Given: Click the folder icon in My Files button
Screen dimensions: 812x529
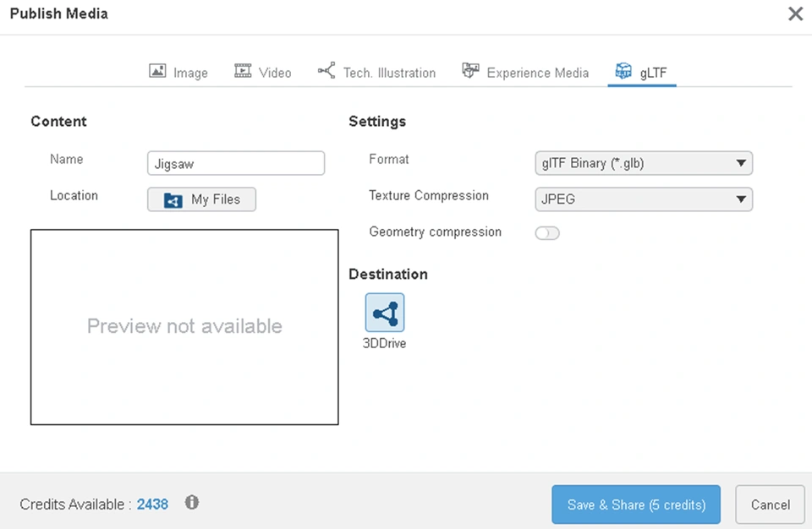Looking at the screenshot, I should (173, 200).
